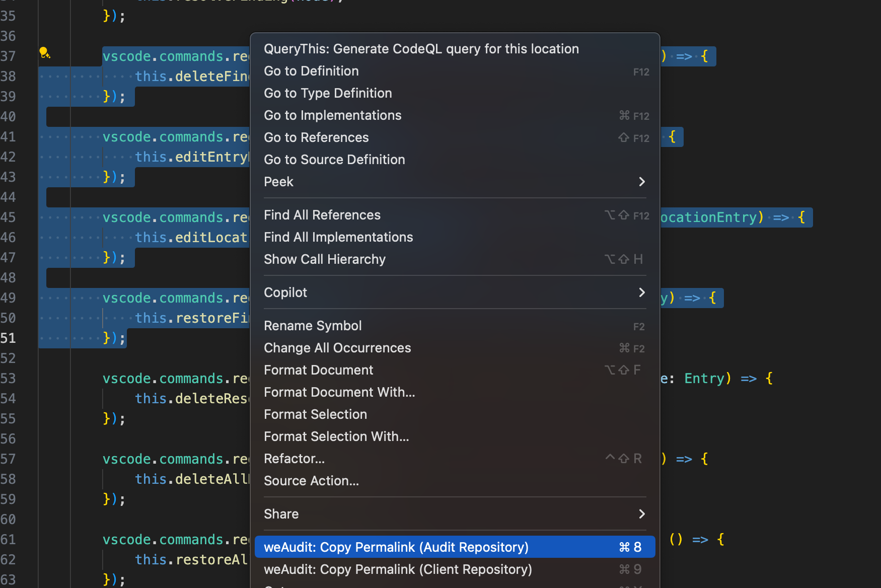
Task: Select Find All References
Action: 455,215
